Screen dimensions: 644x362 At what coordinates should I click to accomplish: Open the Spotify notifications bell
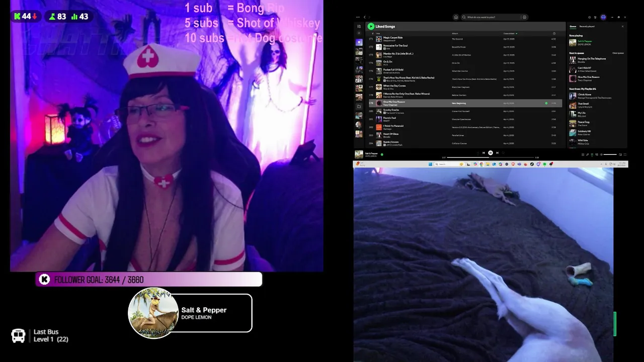[x=589, y=17]
